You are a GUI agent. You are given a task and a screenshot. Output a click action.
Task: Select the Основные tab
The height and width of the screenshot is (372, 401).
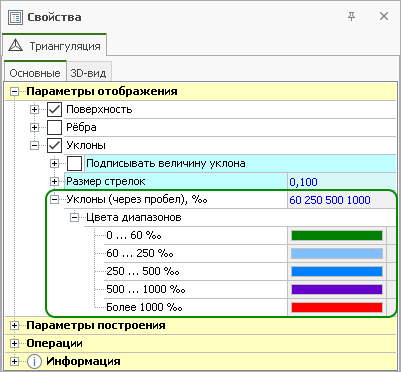(35, 73)
